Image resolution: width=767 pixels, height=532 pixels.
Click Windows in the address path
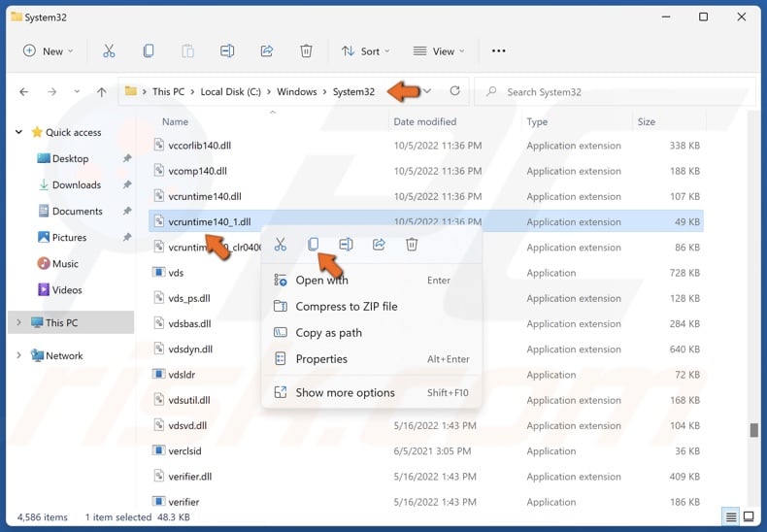click(x=297, y=92)
